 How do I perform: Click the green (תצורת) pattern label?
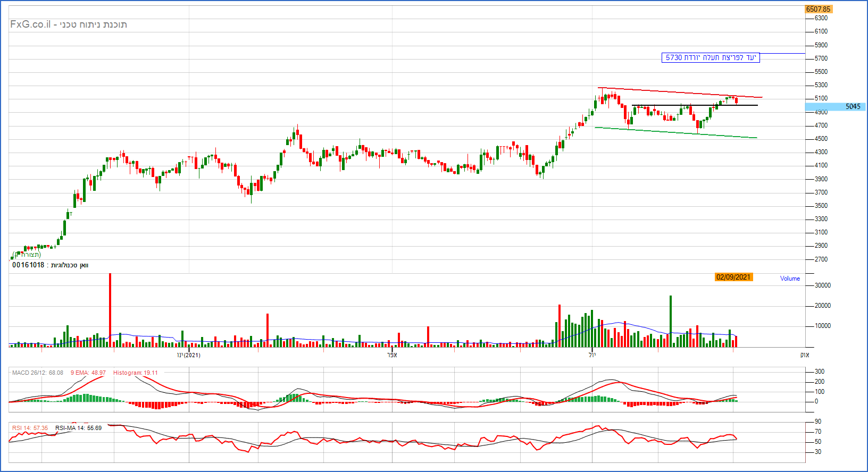click(x=27, y=255)
